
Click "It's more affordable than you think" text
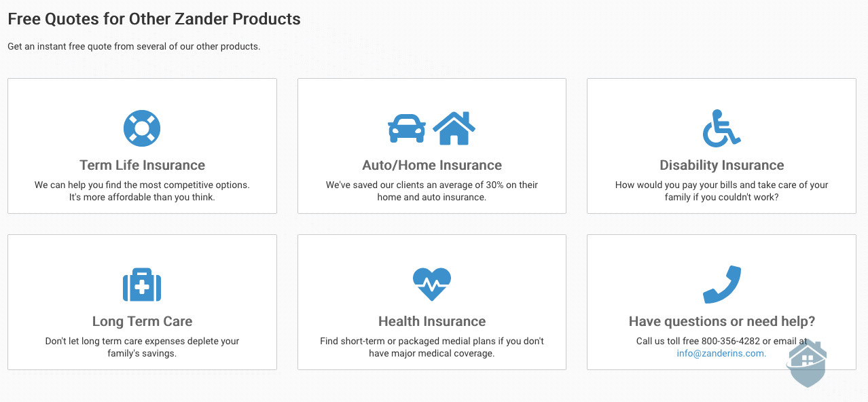pyautogui.click(x=142, y=198)
